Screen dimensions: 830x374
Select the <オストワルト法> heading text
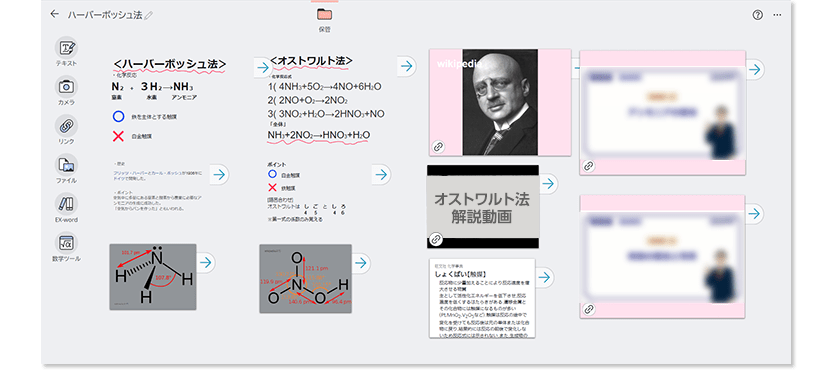pyautogui.click(x=311, y=60)
